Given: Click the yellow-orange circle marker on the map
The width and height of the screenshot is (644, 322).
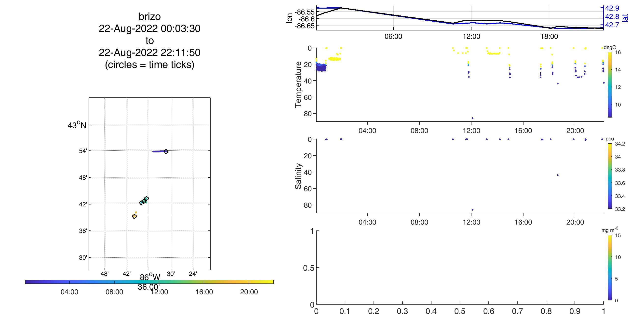Looking at the screenshot, I should pyautogui.click(x=134, y=216).
